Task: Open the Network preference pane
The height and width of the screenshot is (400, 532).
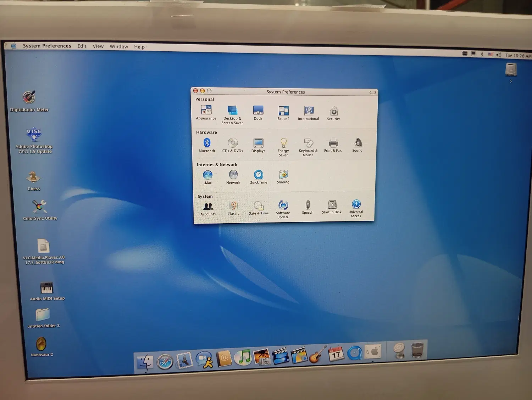Action: 233,177
